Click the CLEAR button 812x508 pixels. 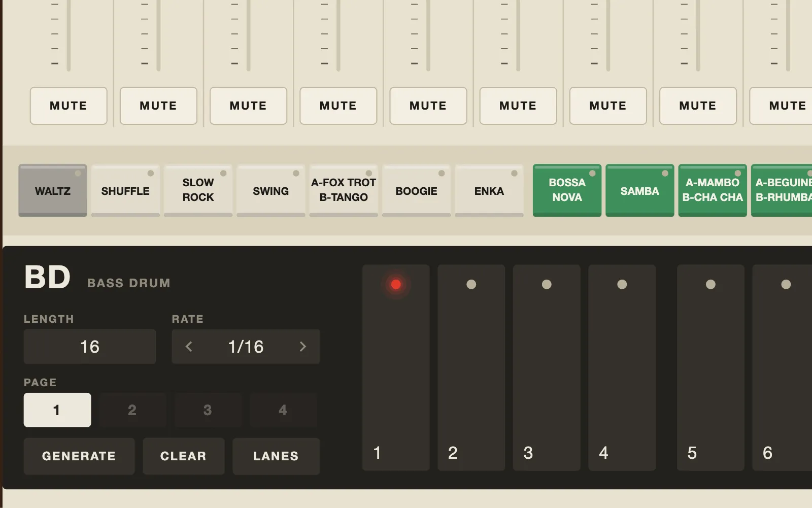click(184, 456)
